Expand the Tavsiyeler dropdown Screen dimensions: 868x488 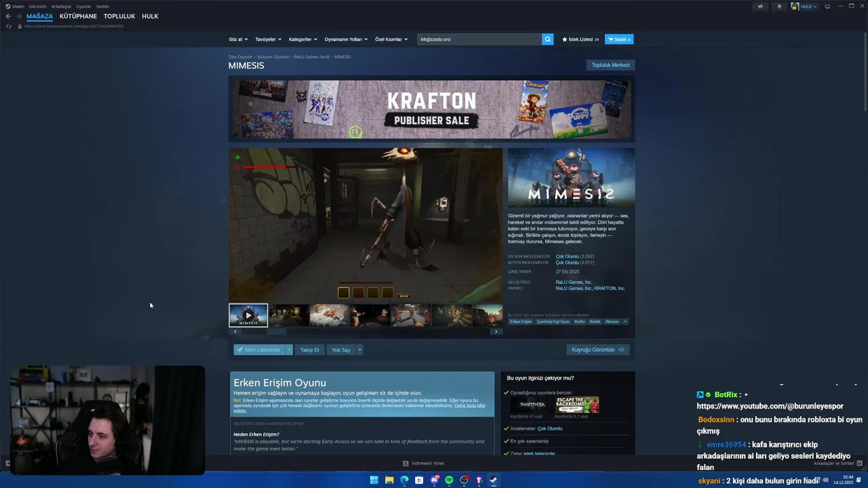[x=268, y=39]
